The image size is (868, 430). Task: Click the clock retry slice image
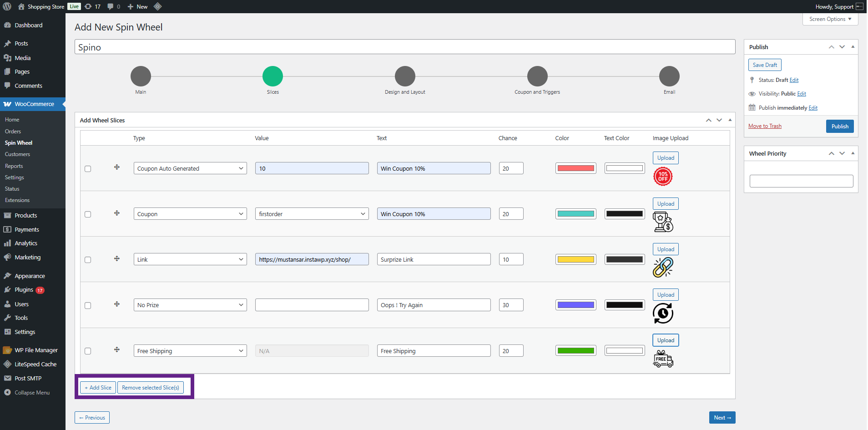click(663, 314)
